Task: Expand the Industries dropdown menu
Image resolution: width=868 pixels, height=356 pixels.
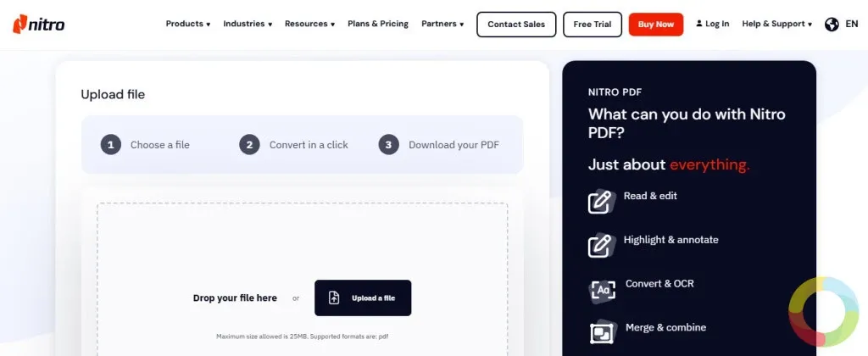Action: [x=248, y=24]
